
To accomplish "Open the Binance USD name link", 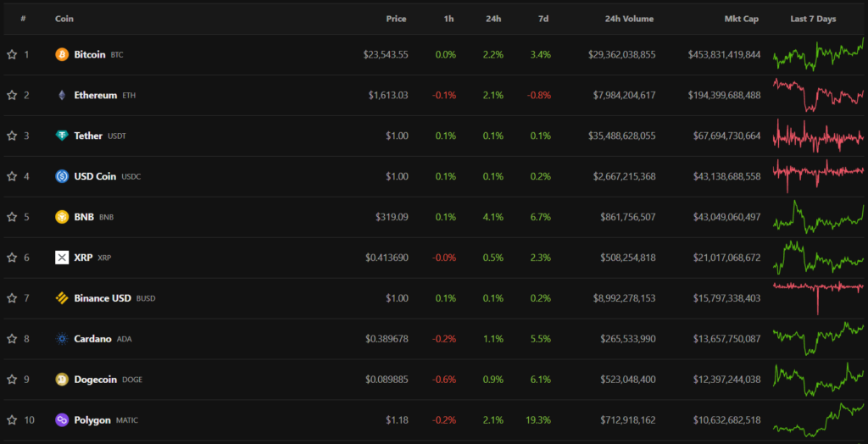I will 103,298.
